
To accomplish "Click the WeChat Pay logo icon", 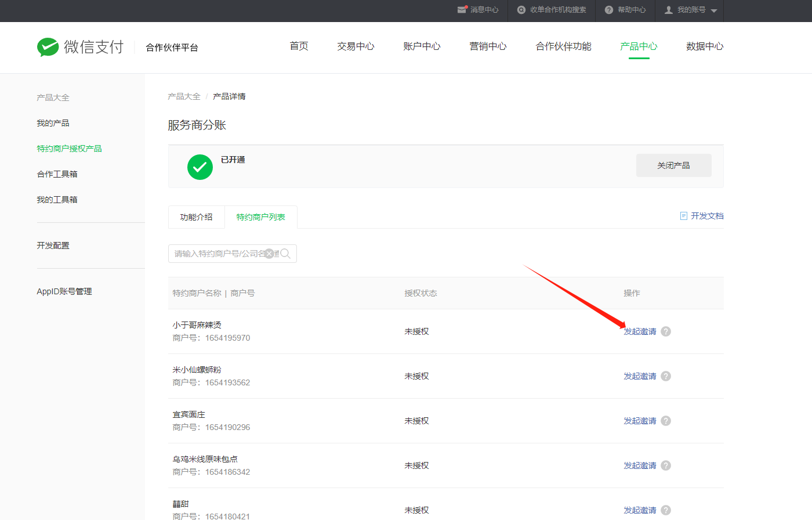I will point(48,47).
